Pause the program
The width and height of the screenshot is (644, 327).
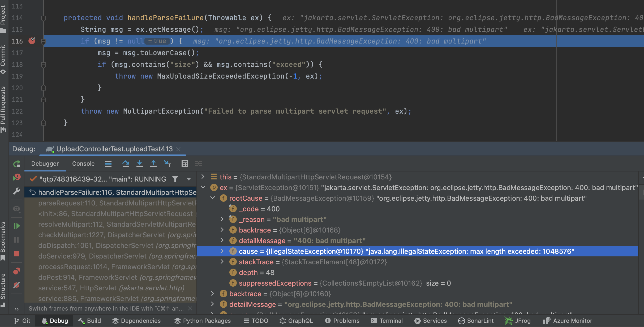point(16,240)
